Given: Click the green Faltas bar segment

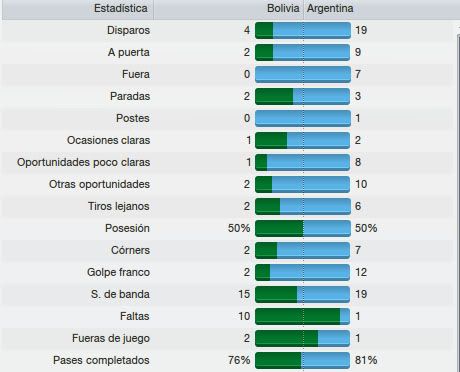Looking at the screenshot, I should [x=298, y=316].
